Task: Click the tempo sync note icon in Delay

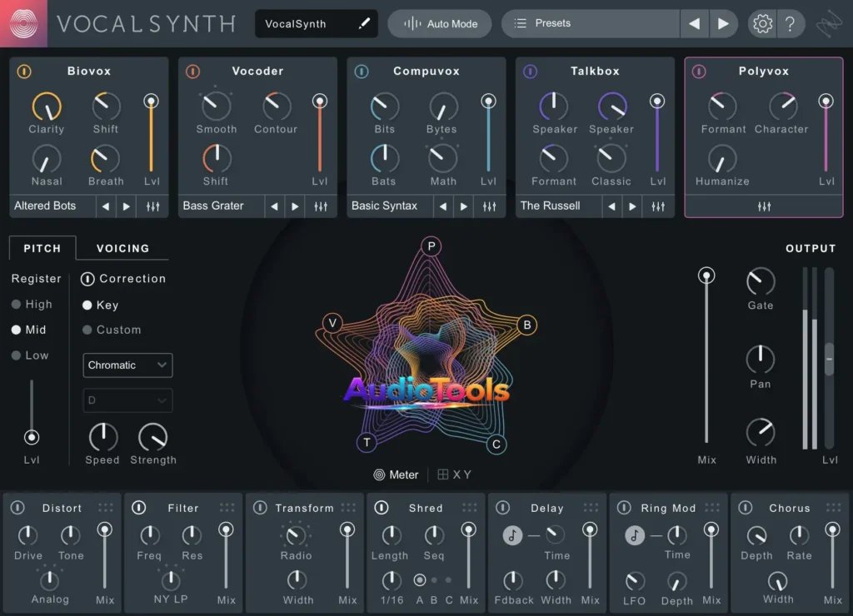Action: tap(511, 535)
